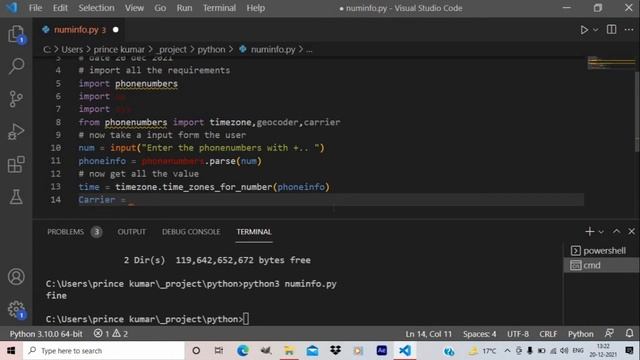
Task: Select the cmd terminal instance
Action: point(602,265)
